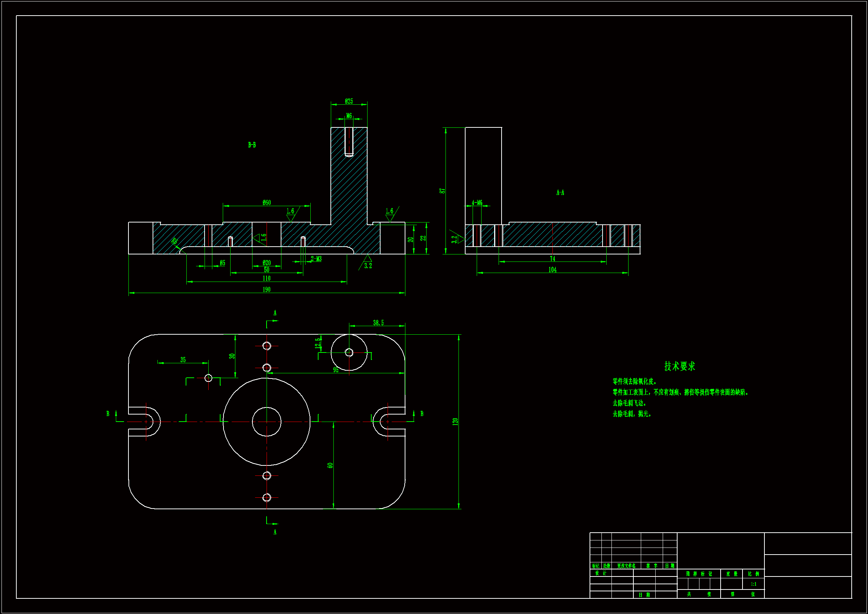Select the 零件须去除氧化皮 requirement line
868x614 pixels.
click(634, 381)
